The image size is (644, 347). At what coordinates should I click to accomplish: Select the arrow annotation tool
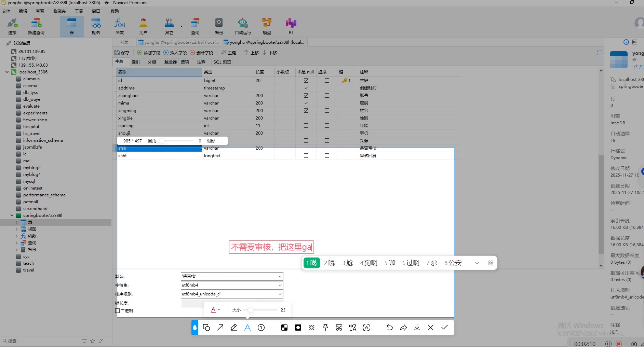point(220,328)
